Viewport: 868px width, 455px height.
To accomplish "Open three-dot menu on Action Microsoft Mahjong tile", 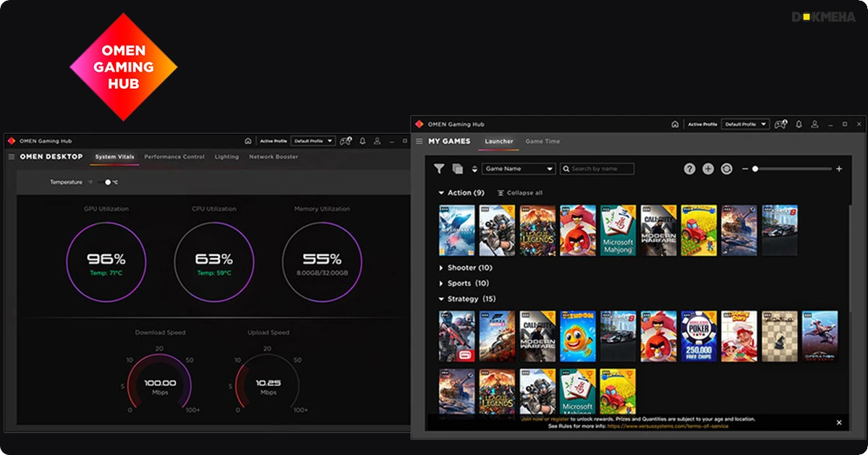I will [x=606, y=209].
